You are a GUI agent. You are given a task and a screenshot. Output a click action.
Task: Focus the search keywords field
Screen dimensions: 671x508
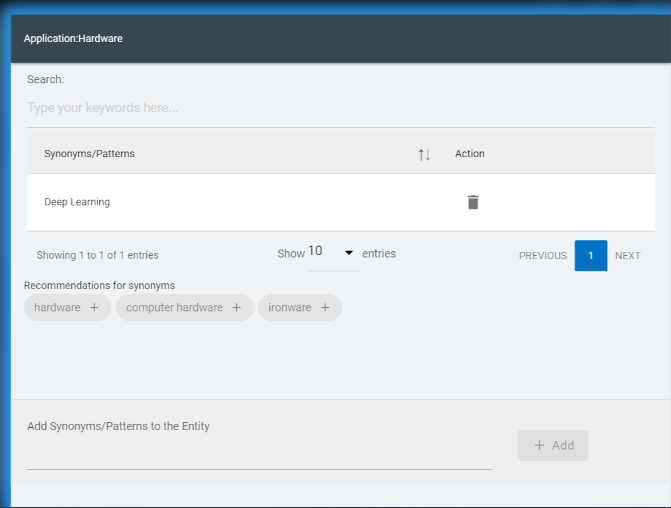340,108
